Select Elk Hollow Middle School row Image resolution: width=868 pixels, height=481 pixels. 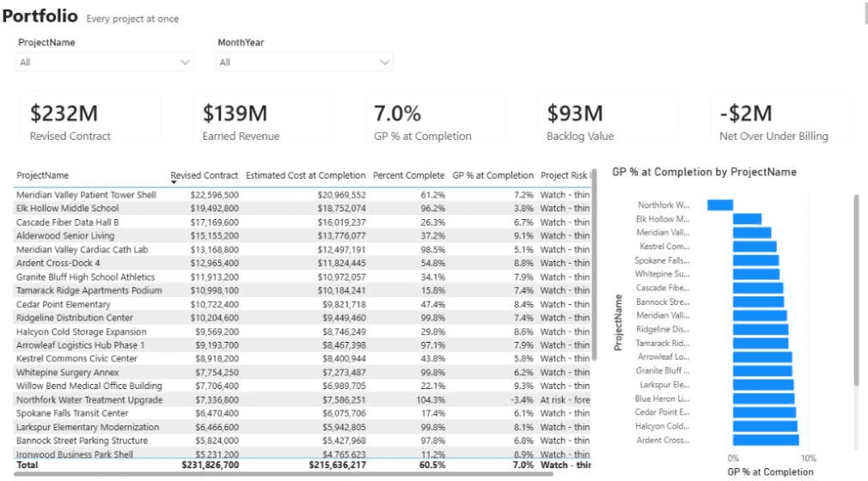click(x=303, y=208)
